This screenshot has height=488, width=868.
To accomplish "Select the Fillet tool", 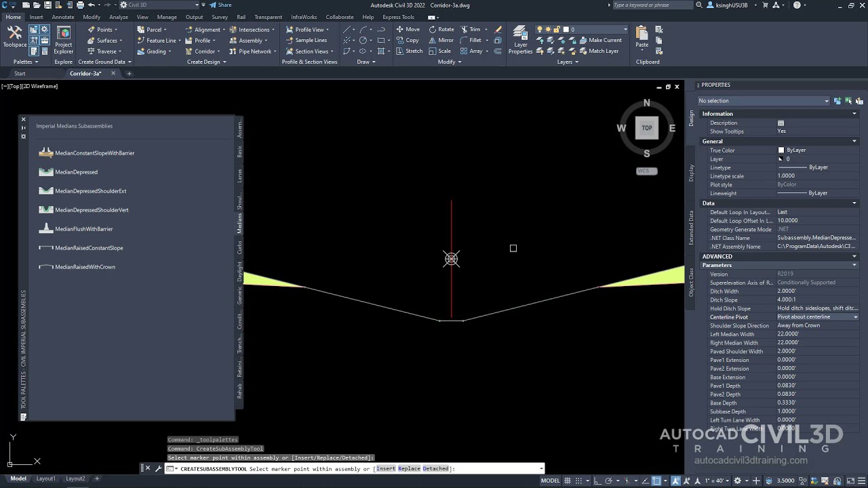I will pyautogui.click(x=471, y=40).
